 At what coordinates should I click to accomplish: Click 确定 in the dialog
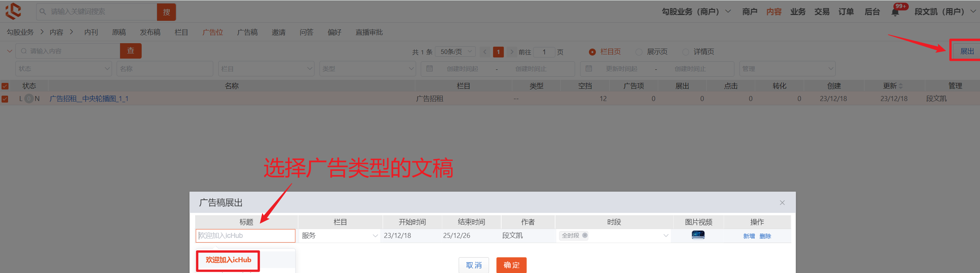(512, 265)
